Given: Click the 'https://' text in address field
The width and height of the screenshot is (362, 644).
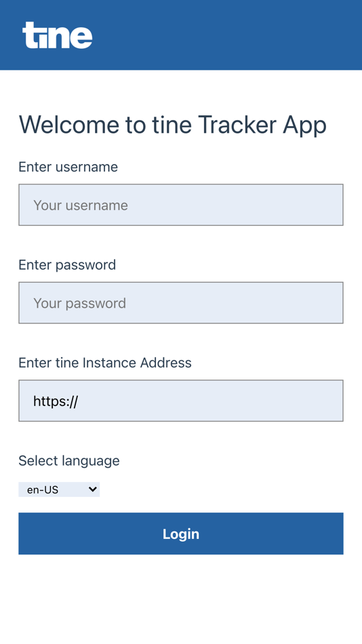Looking at the screenshot, I should tap(56, 401).
